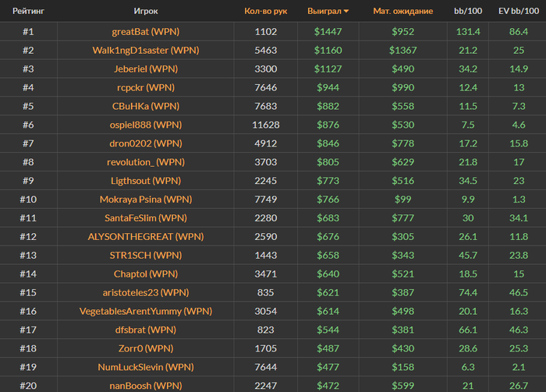This screenshot has height=392, width=546.
Task: Sort table by Кол-во рук column
Action: tap(266, 11)
